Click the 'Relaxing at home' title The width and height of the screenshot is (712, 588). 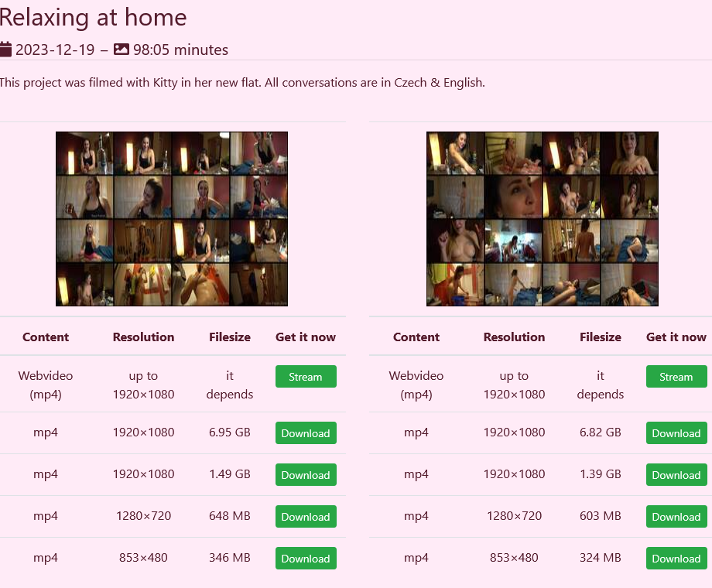pos(93,18)
